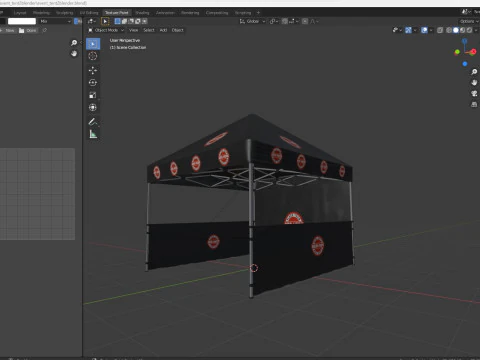Open the 3D viewport editor type dropdown
The height and width of the screenshot is (360, 480).
(92, 21)
